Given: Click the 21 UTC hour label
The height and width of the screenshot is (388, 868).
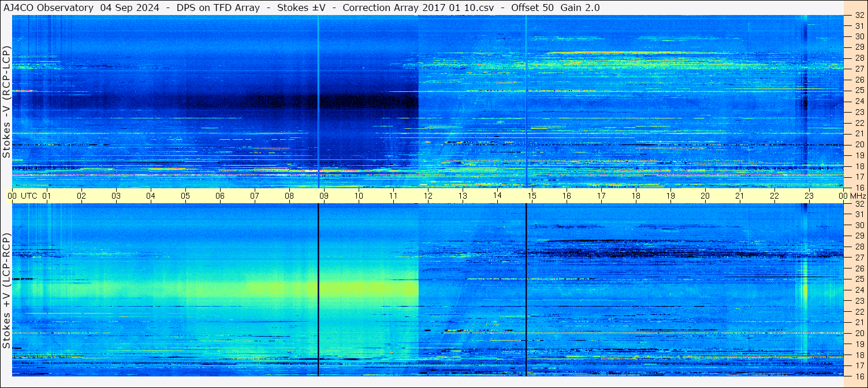Looking at the screenshot, I should click(740, 196).
